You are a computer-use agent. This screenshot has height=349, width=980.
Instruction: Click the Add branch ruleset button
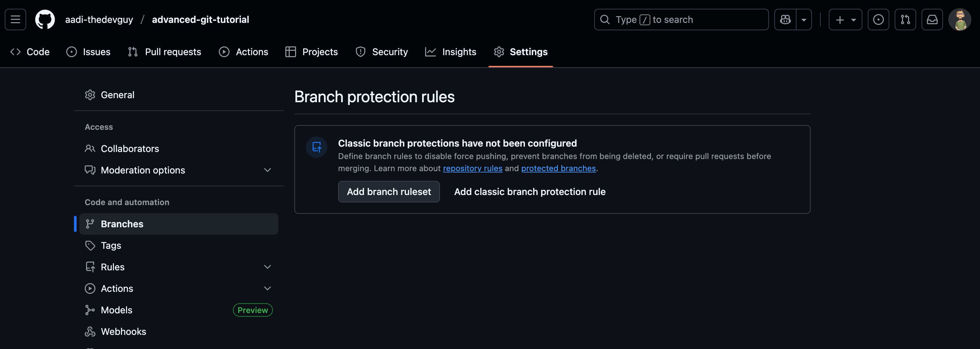point(389,192)
